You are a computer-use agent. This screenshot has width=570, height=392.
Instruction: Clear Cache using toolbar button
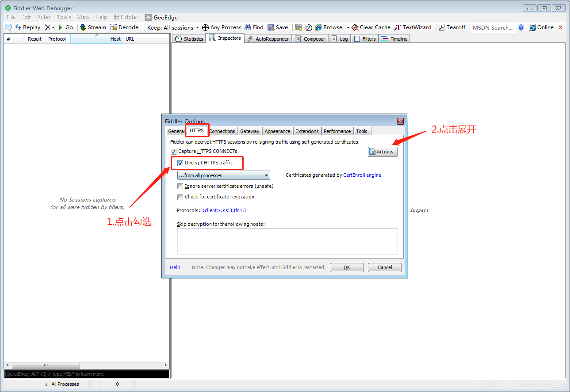point(371,27)
